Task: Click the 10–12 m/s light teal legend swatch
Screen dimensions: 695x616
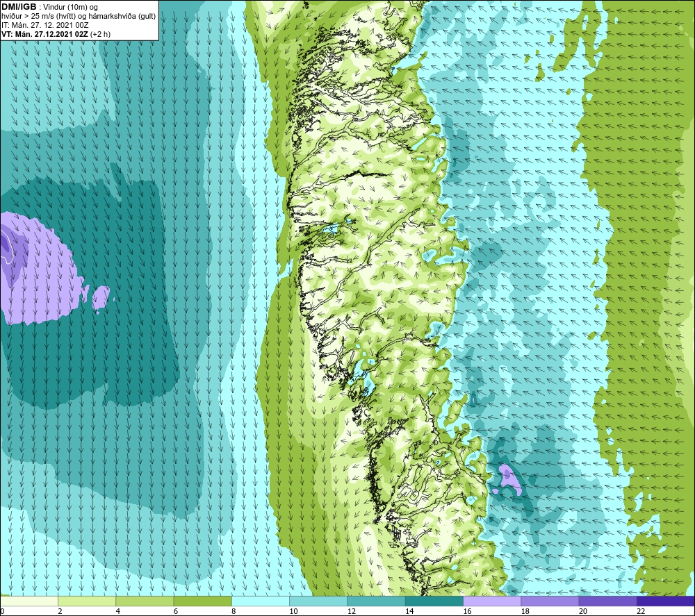Action: click(x=318, y=601)
